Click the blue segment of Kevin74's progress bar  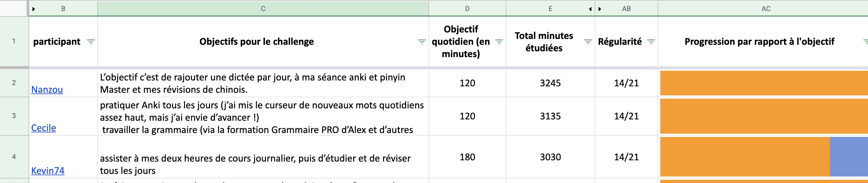click(849, 157)
